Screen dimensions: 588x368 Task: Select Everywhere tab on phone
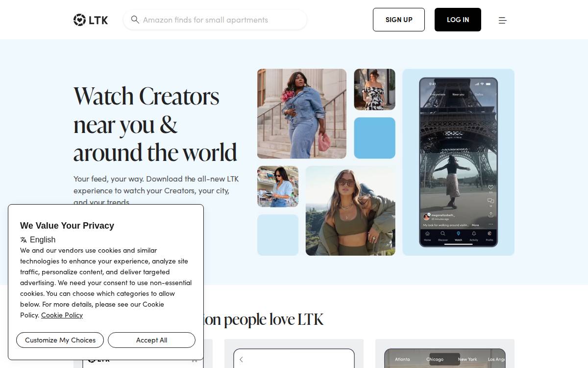[438, 94]
